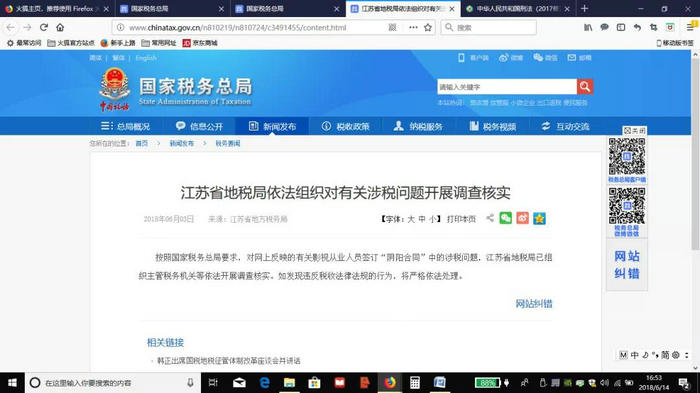Open Windows Start menu
Viewport: 700px width, 393px height.
click(x=12, y=383)
